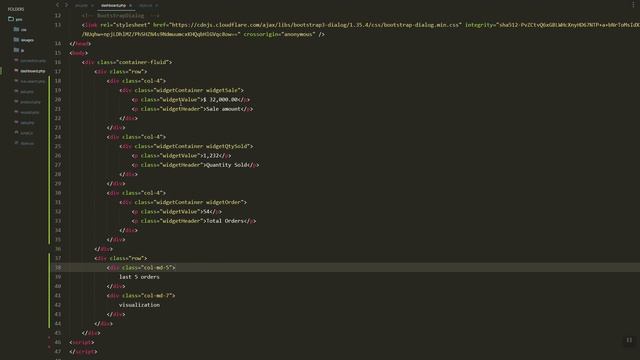Switch to the dashboard.php tab
This screenshot has height=360, width=640.
(113, 5)
